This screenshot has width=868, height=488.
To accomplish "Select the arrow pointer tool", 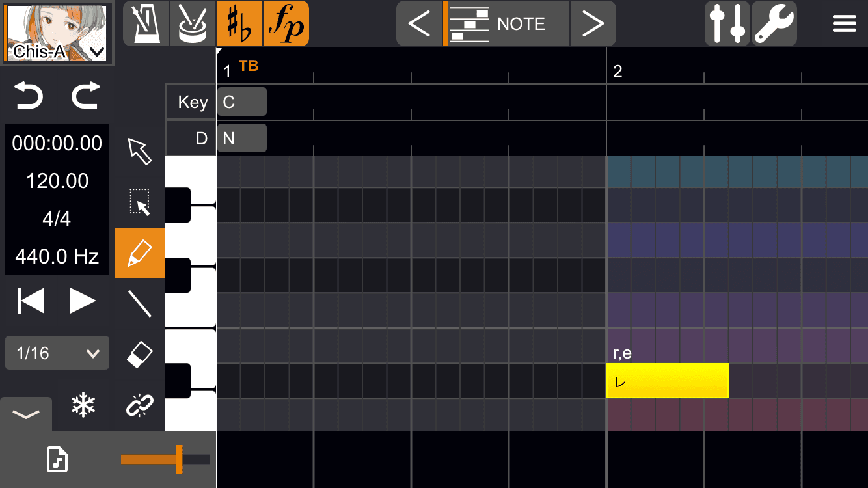I will (x=139, y=152).
